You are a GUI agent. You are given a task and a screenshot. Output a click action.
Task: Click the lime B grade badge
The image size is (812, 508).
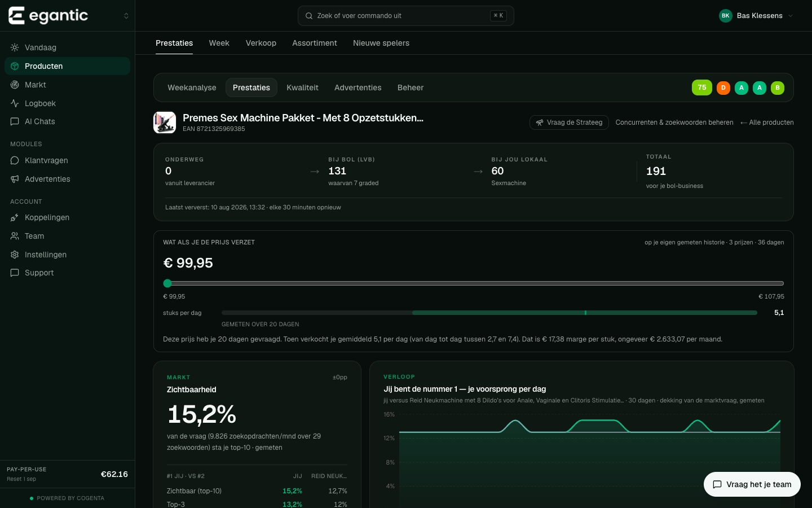tap(778, 87)
